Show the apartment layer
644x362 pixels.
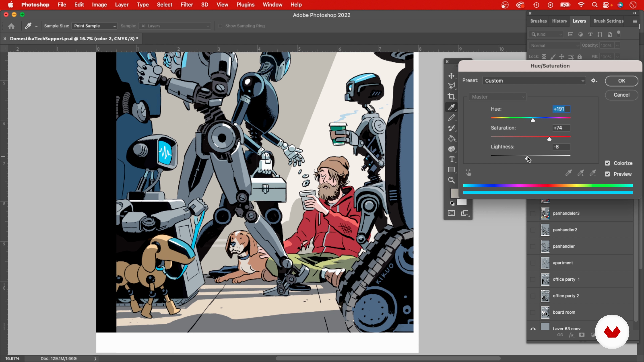[x=533, y=263]
